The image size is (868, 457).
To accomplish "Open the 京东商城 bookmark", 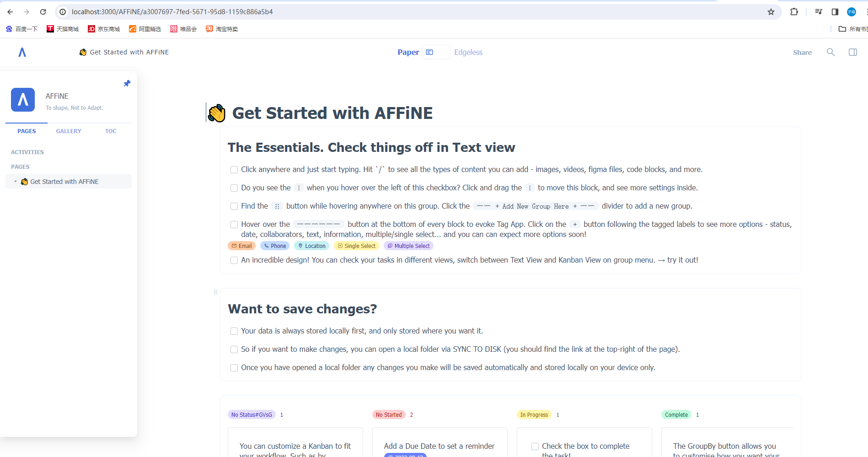I will click(x=104, y=29).
